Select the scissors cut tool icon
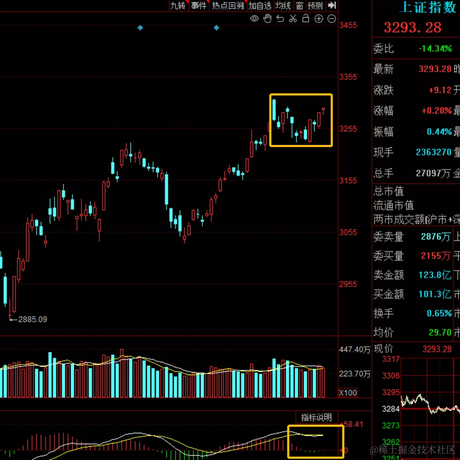This screenshot has width=460, height=460. coord(293,19)
